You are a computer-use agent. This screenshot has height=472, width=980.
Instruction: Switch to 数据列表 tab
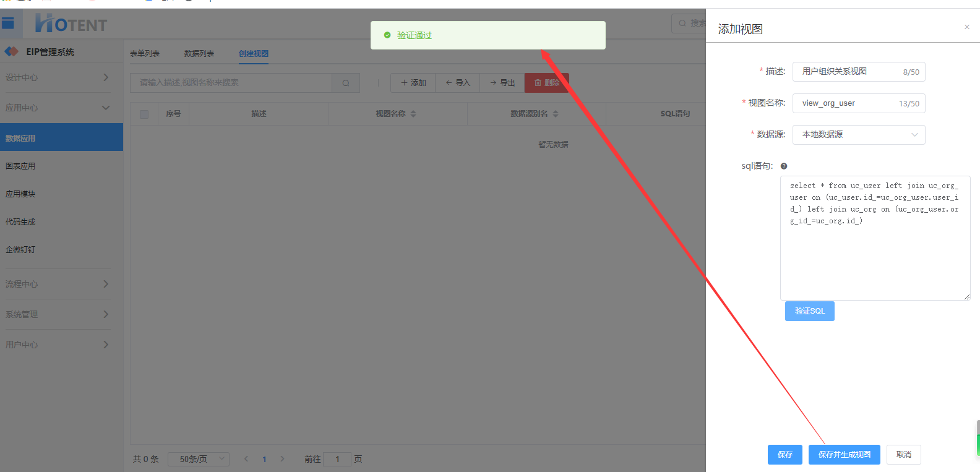tap(199, 54)
